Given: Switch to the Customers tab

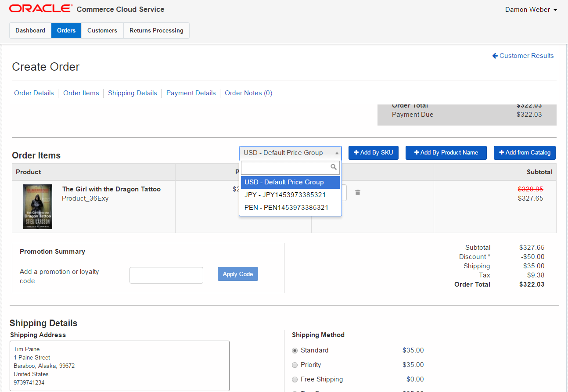Looking at the screenshot, I should click(x=102, y=31).
